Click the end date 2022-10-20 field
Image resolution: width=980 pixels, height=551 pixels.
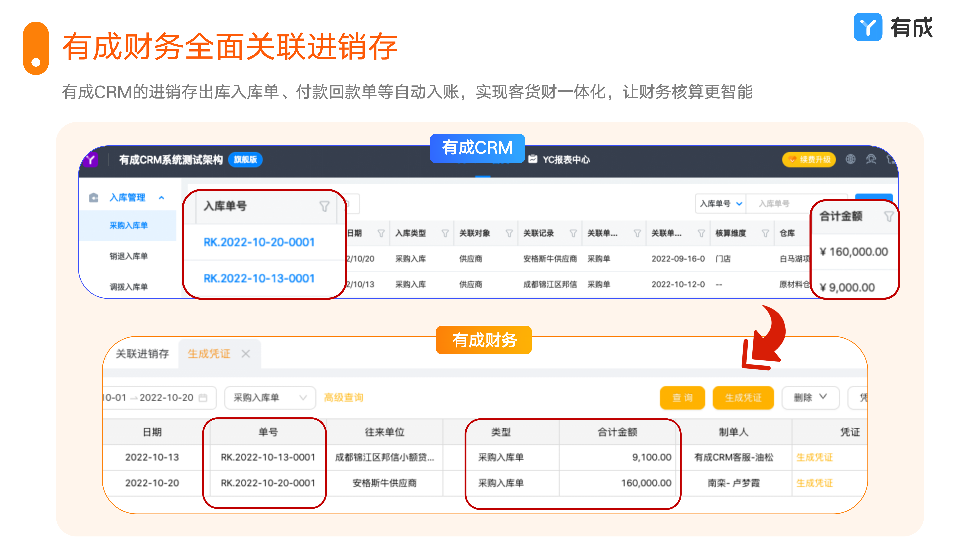[166, 397]
